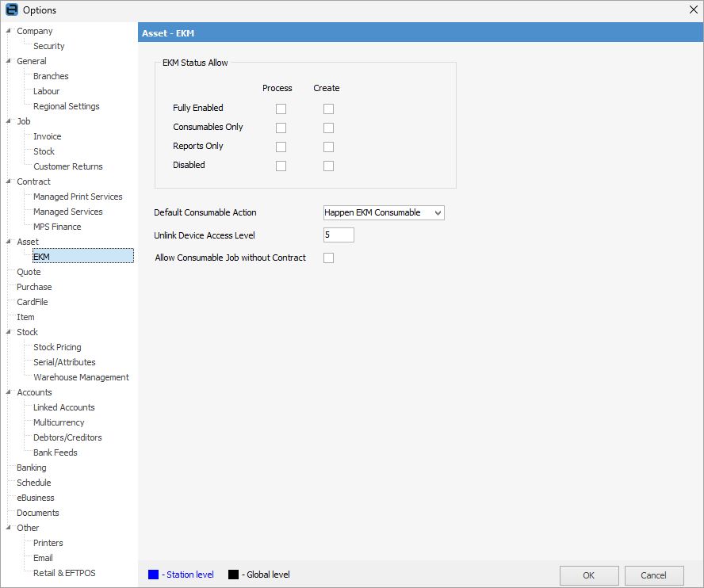Tick the Consumables Only Create checkbox
The width and height of the screenshot is (704, 588).
(328, 128)
